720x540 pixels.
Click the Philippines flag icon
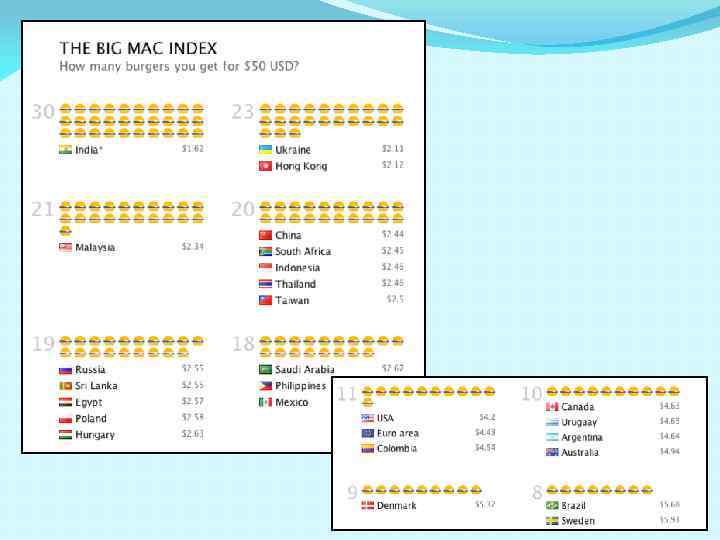tap(265, 386)
